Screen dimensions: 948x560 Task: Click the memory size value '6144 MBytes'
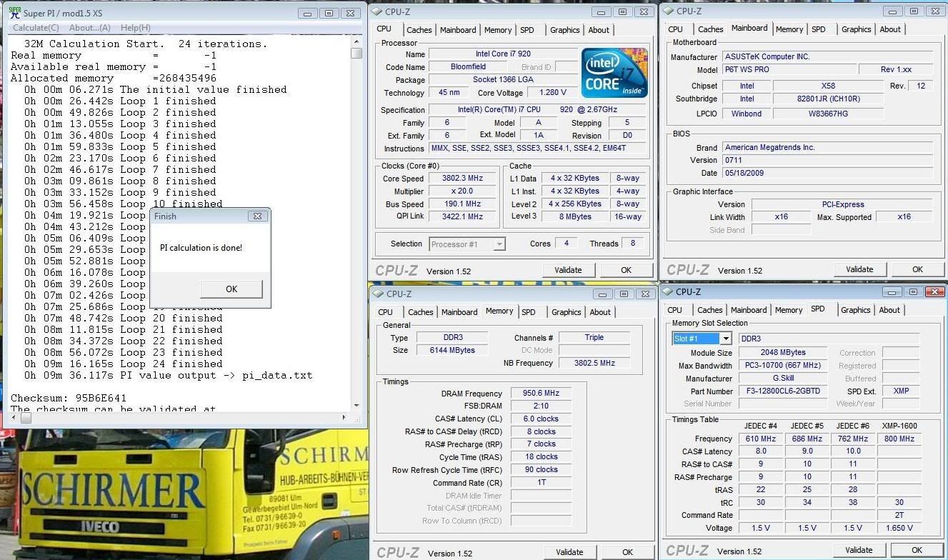pos(451,351)
